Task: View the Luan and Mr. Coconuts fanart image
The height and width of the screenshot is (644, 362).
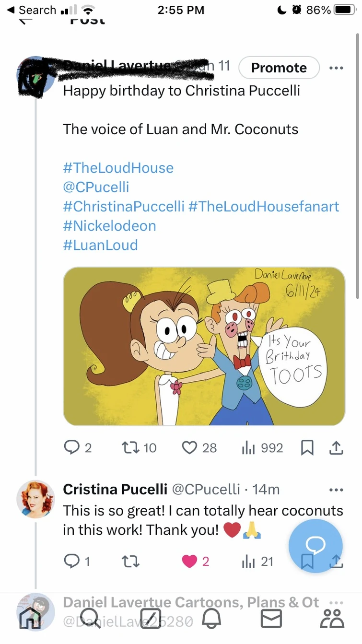Action: click(x=204, y=345)
